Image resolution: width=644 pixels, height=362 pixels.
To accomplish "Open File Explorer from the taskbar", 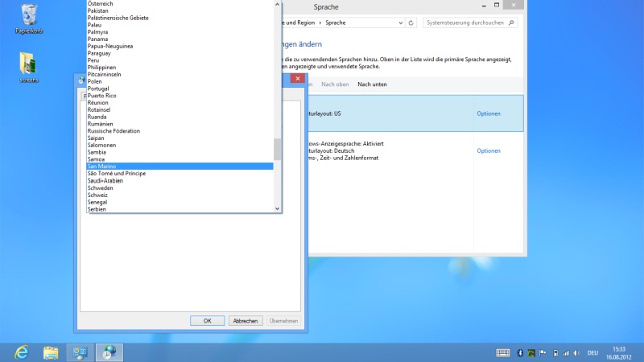I will (51, 352).
